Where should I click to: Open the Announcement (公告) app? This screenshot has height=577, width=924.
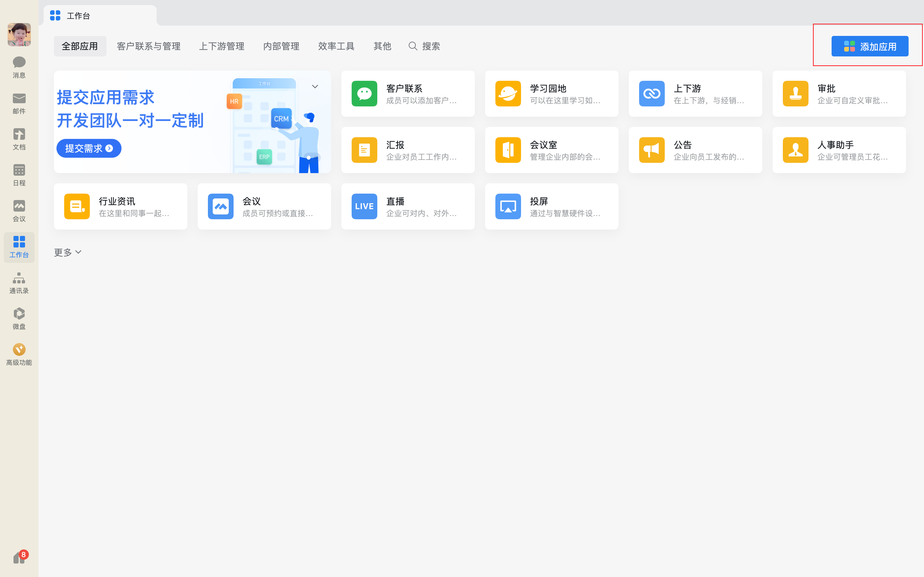point(695,150)
